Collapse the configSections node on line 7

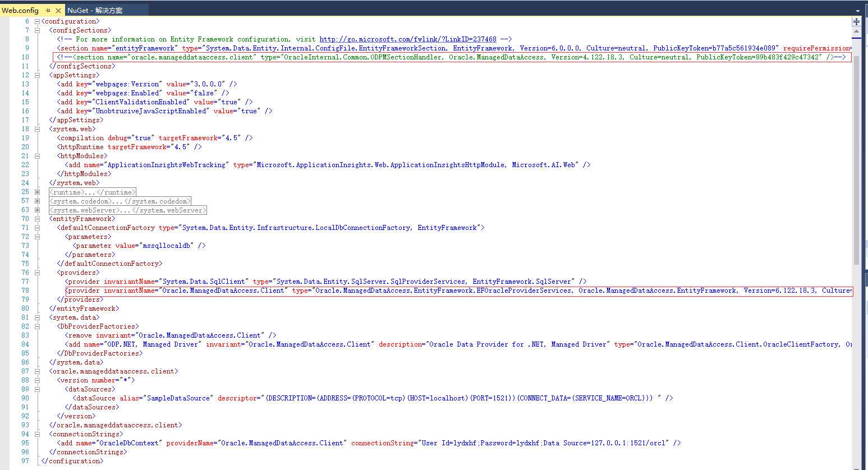[37, 30]
